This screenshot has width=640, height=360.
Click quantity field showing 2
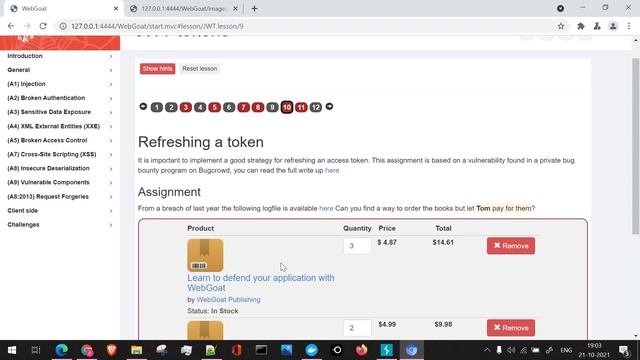357,328
